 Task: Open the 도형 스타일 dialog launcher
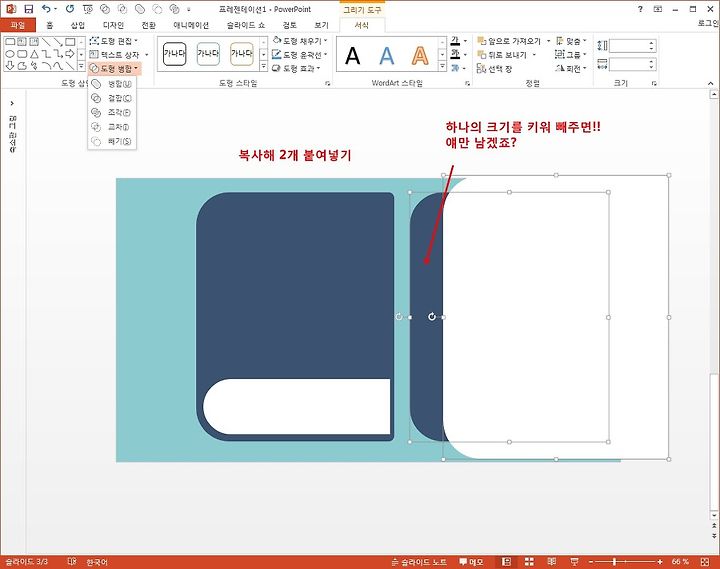[x=327, y=84]
